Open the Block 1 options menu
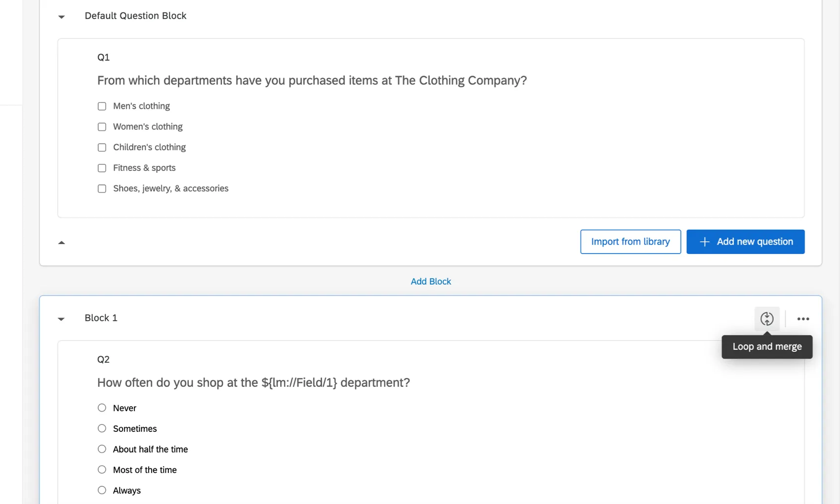This screenshot has width=840, height=504. [x=803, y=319]
